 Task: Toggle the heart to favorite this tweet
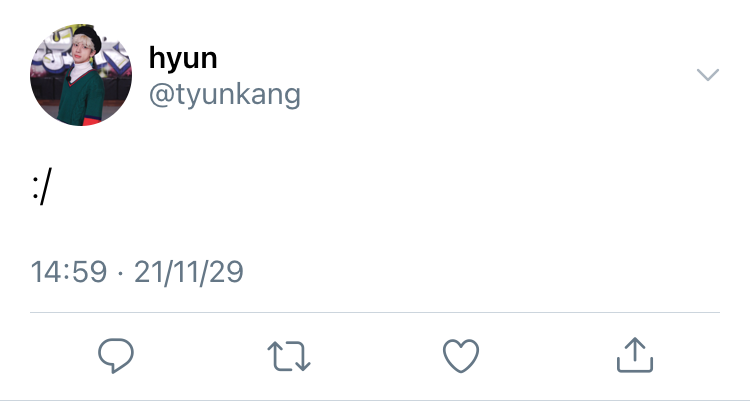(x=461, y=356)
